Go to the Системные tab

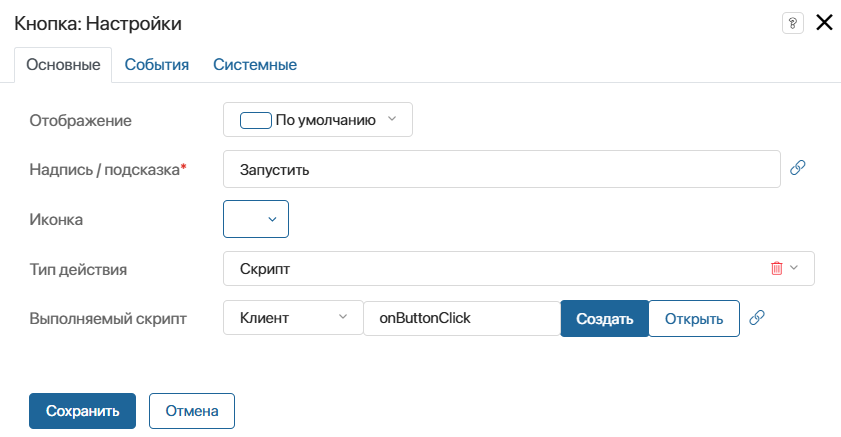point(255,65)
